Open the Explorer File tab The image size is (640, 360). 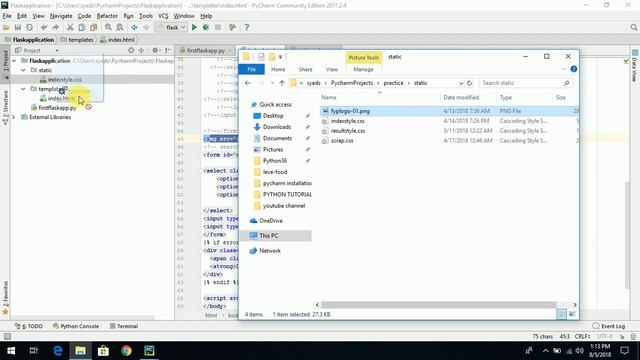pos(251,69)
